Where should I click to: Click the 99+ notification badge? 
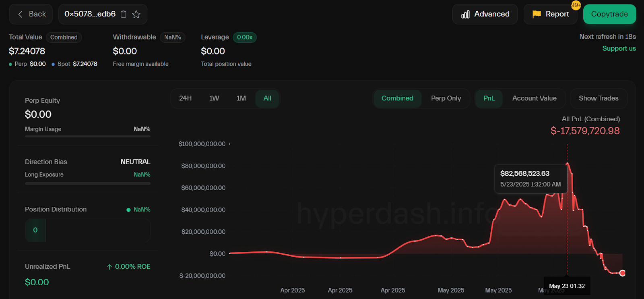(x=576, y=5)
